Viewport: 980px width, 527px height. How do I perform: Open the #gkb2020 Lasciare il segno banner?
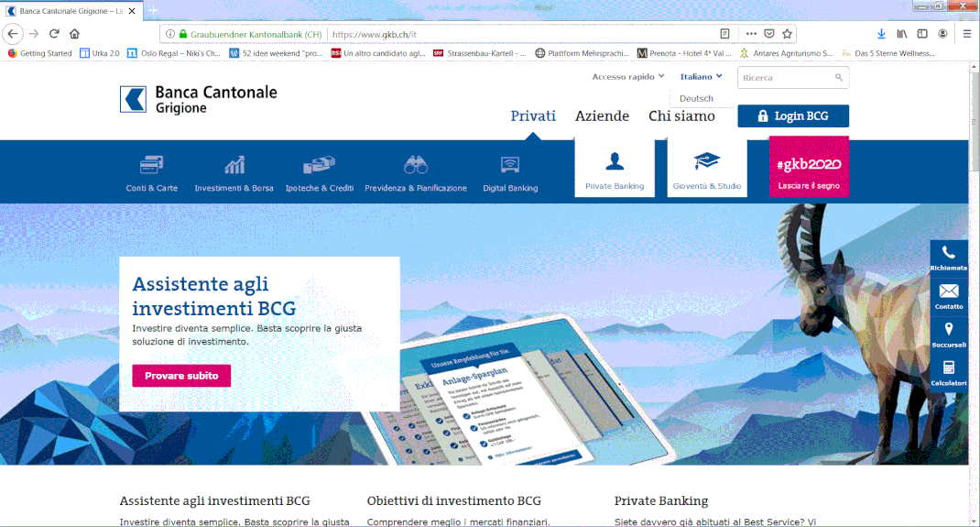(809, 168)
